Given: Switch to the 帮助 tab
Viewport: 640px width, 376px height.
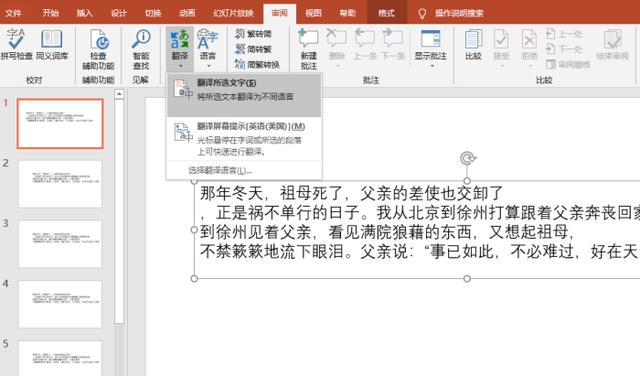Looking at the screenshot, I should [347, 13].
